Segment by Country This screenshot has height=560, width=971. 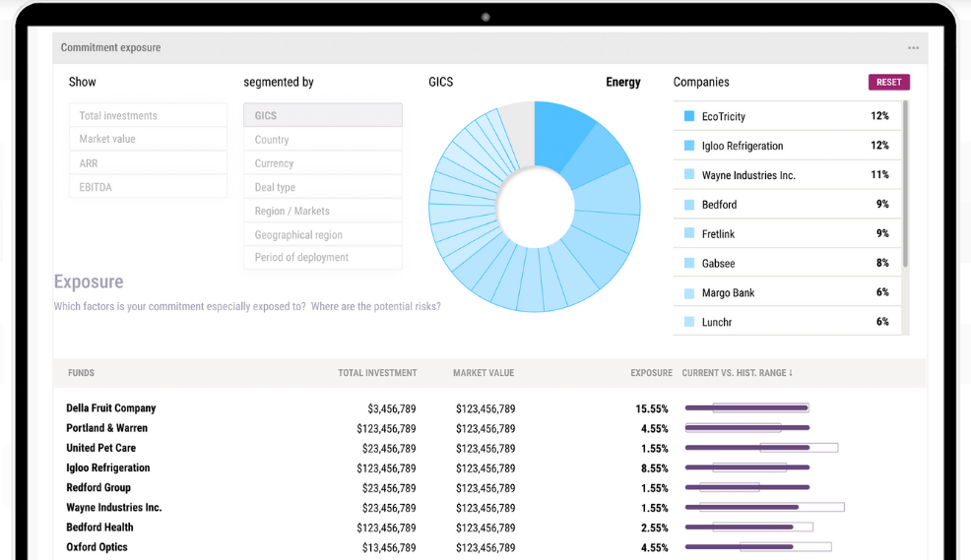[322, 140]
